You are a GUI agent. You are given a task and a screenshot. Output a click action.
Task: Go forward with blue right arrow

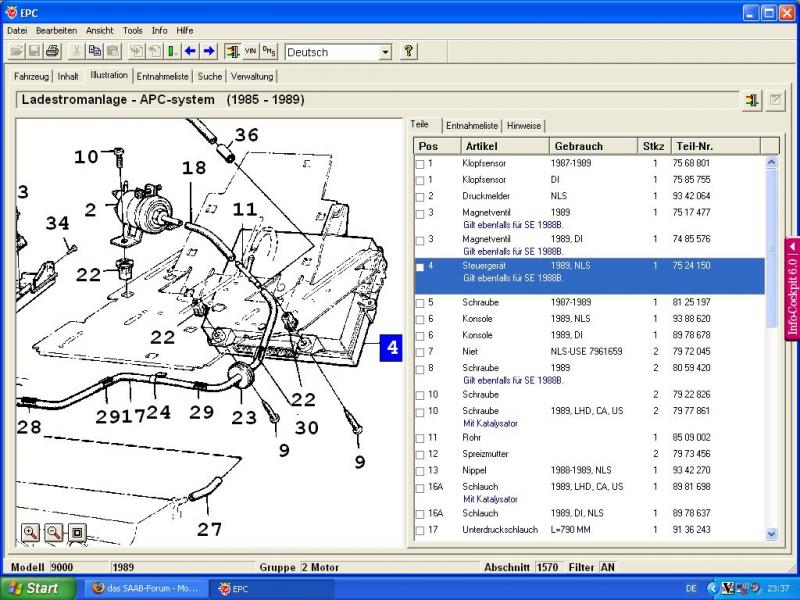point(209,51)
